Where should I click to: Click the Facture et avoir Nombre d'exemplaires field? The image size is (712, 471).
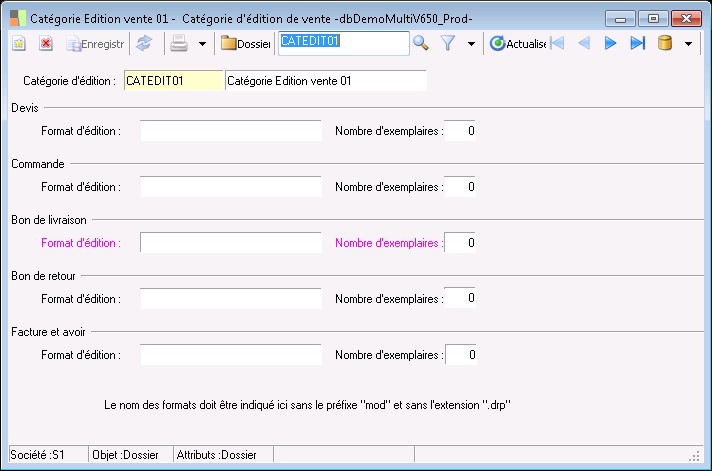(461, 355)
